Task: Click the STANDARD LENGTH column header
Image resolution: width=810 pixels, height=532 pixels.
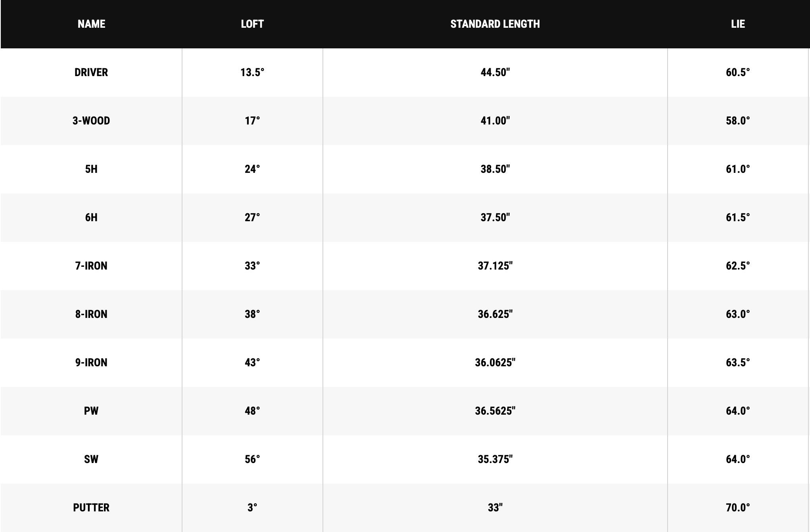Action: (495, 24)
